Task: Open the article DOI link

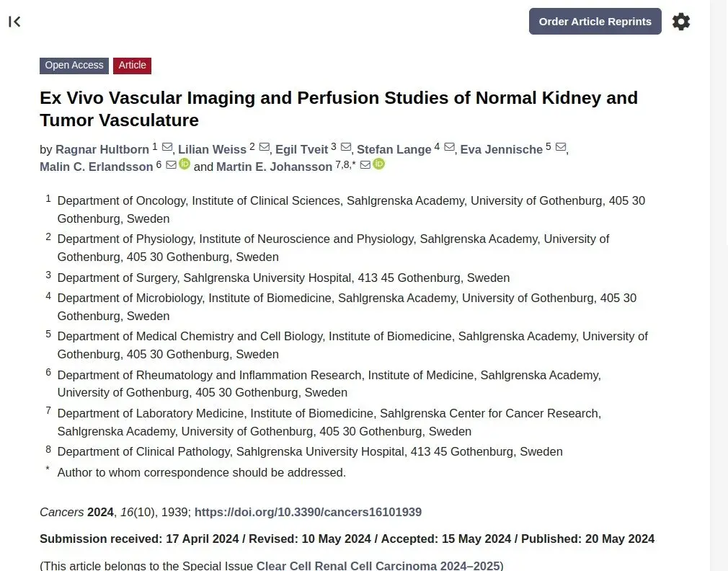Action: [x=308, y=512]
